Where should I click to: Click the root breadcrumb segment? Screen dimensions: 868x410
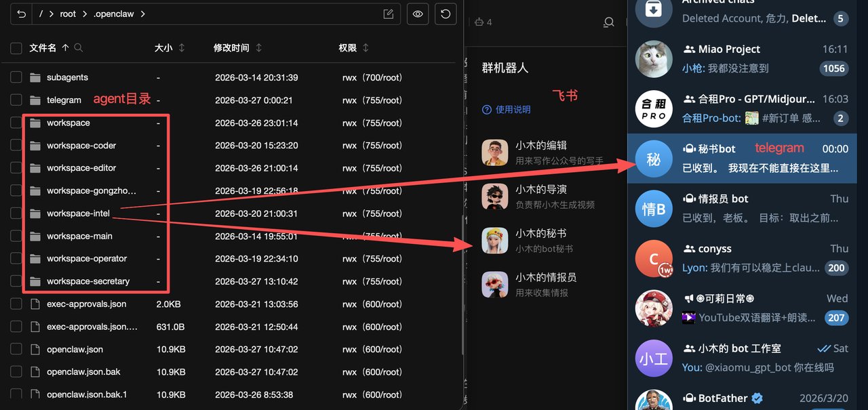pyautogui.click(x=68, y=14)
